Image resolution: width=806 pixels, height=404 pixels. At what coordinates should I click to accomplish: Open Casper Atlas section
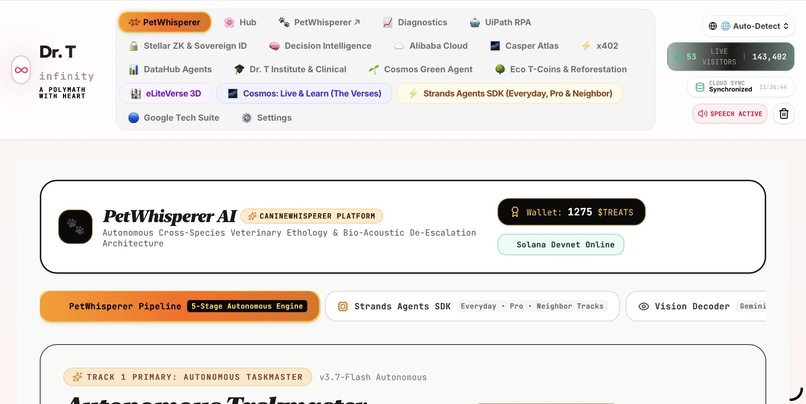tap(524, 46)
